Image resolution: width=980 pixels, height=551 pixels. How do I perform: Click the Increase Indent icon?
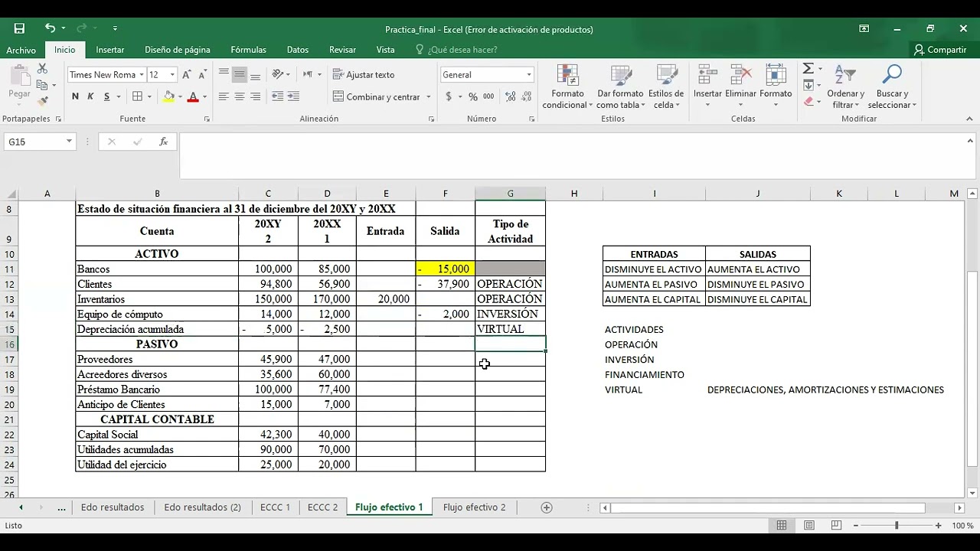[294, 96]
